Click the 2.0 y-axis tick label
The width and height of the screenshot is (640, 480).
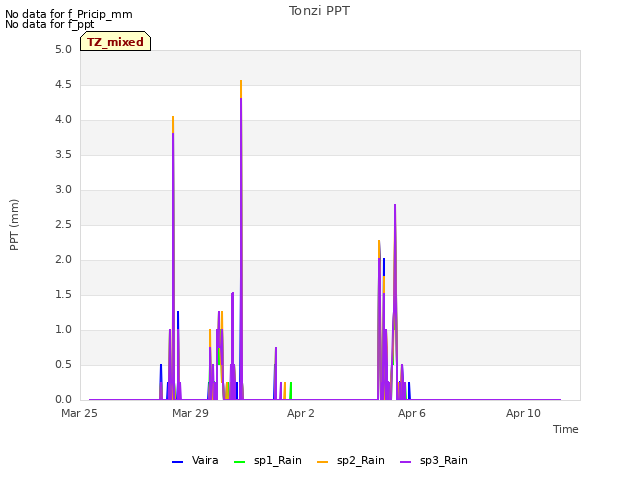[x=63, y=260]
